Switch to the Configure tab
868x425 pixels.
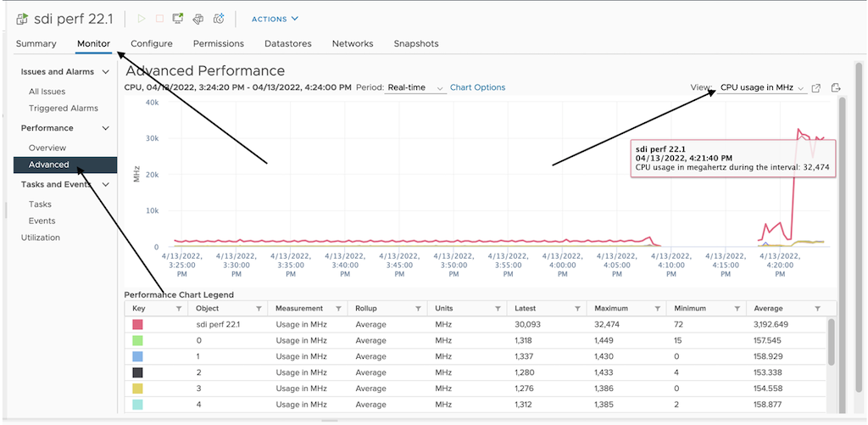(152, 44)
